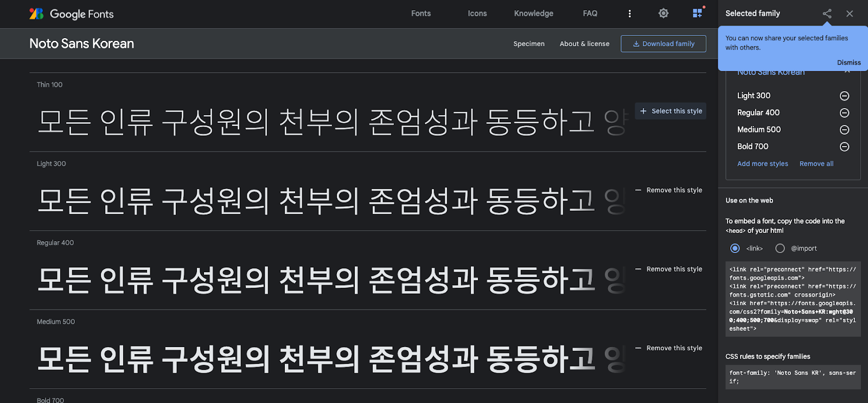
Task: Close the Selected family panel
Action: 850,14
